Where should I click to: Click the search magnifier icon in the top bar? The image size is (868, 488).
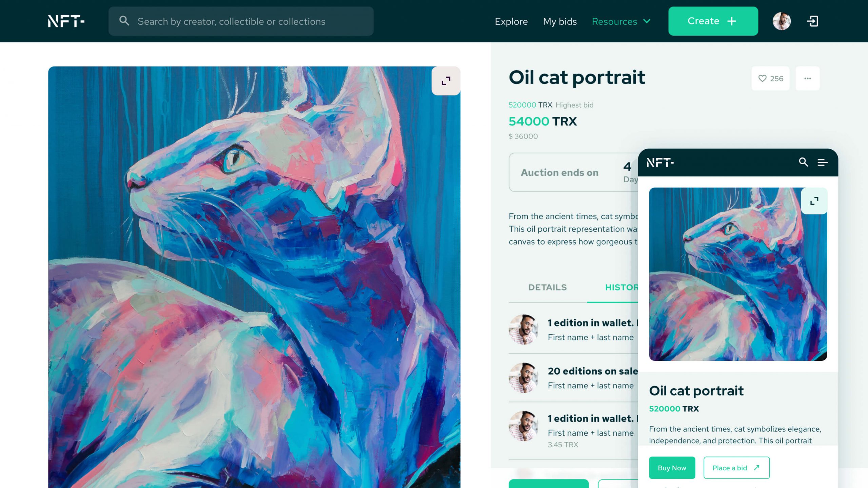[x=124, y=21]
